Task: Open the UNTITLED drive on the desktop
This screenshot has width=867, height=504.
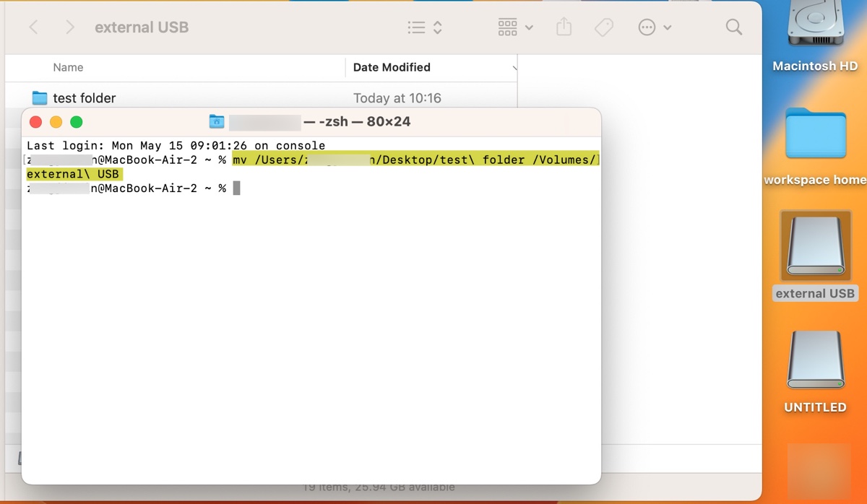Action: (814, 359)
